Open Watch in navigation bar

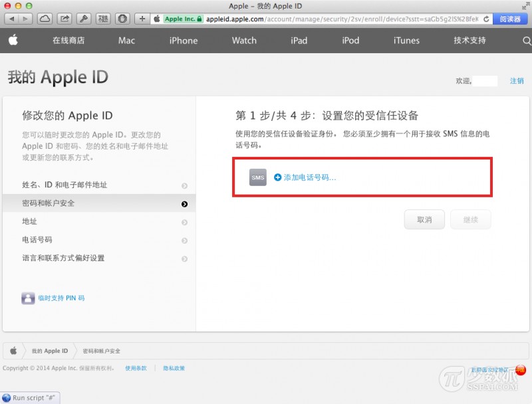click(x=244, y=41)
